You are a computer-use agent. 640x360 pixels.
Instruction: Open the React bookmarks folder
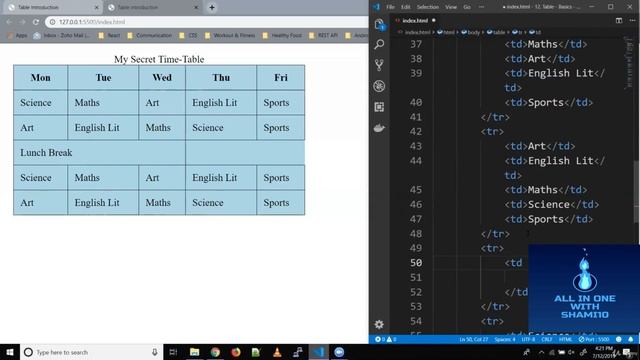point(109,36)
